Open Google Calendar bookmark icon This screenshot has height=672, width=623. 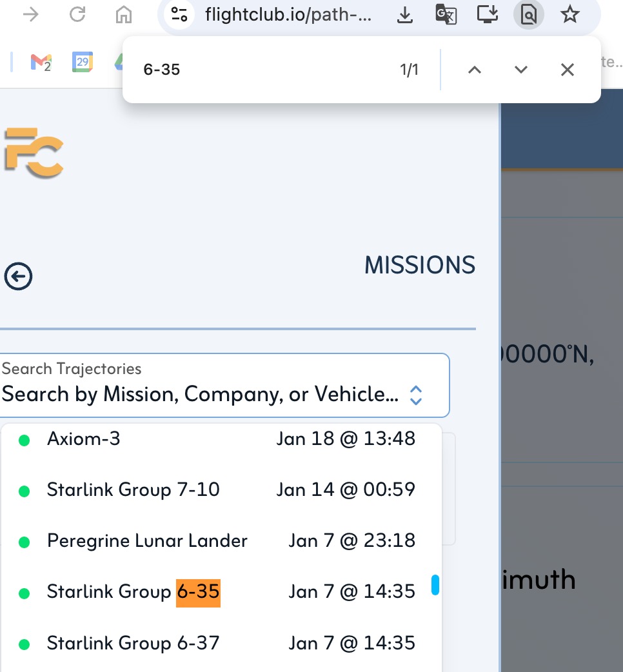[x=83, y=62]
